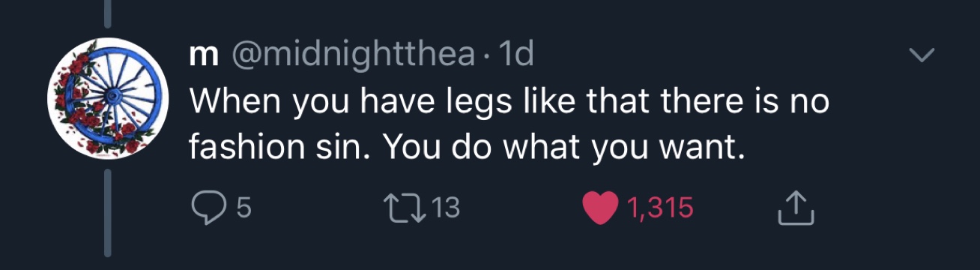This screenshot has height=270, width=980.
Task: Tap the reply speech bubble icon
Action: click(x=208, y=208)
